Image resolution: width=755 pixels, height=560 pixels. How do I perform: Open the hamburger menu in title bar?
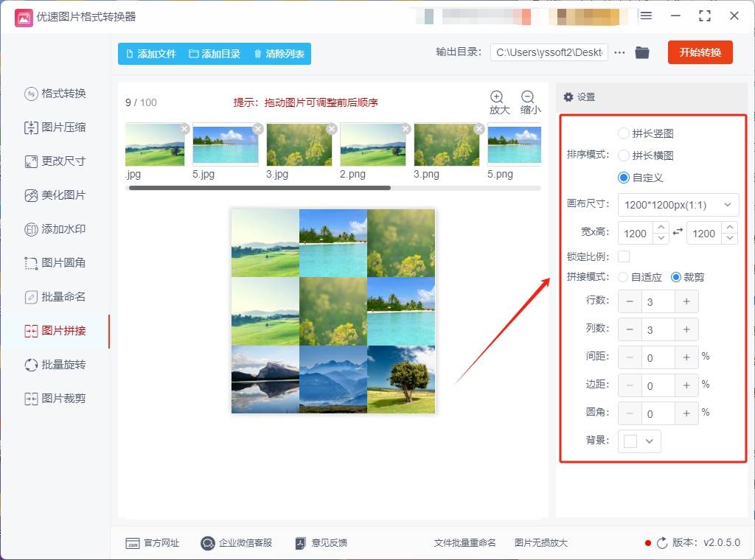646,15
